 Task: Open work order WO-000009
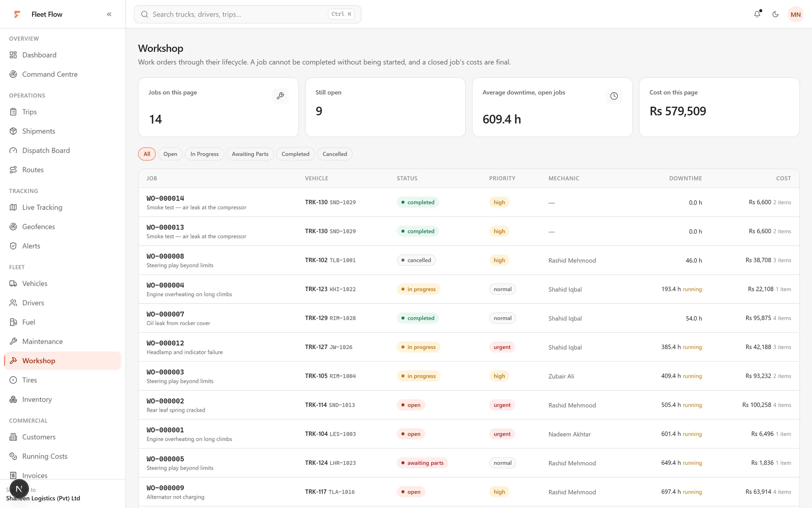[x=165, y=488]
